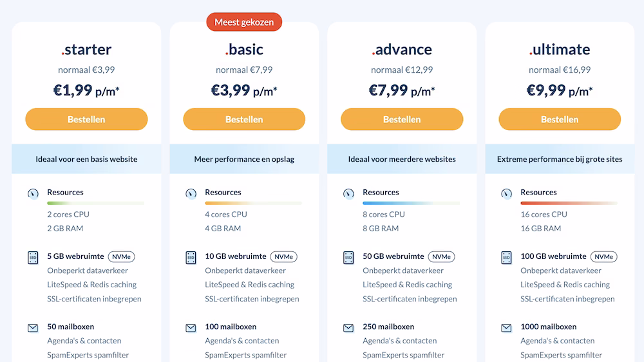644x362 pixels.
Task: Click the 250 mailboxen heading
Action: click(x=388, y=327)
